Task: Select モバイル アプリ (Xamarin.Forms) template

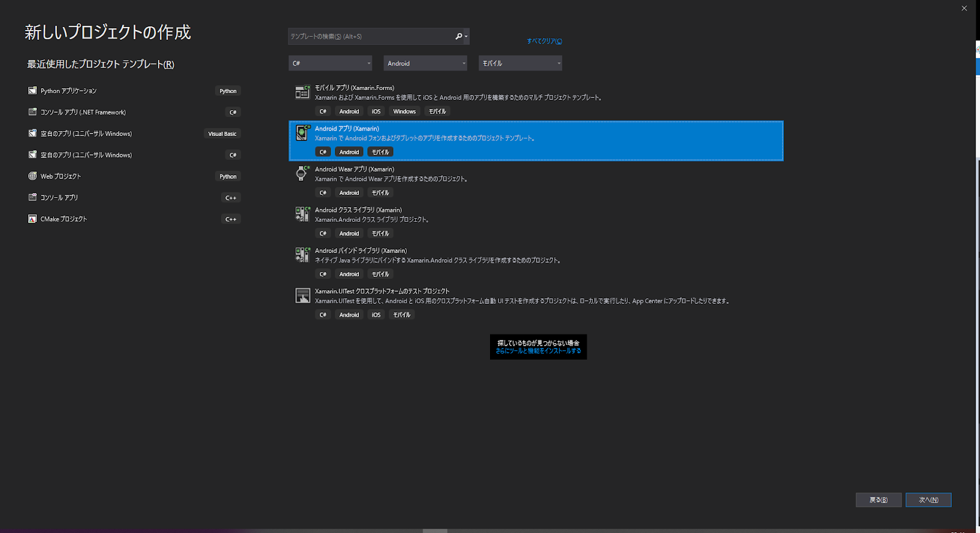Action: tap(536, 100)
